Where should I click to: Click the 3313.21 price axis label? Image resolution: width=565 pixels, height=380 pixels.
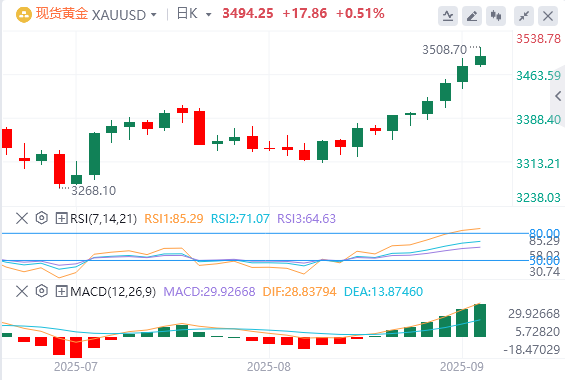coord(539,164)
